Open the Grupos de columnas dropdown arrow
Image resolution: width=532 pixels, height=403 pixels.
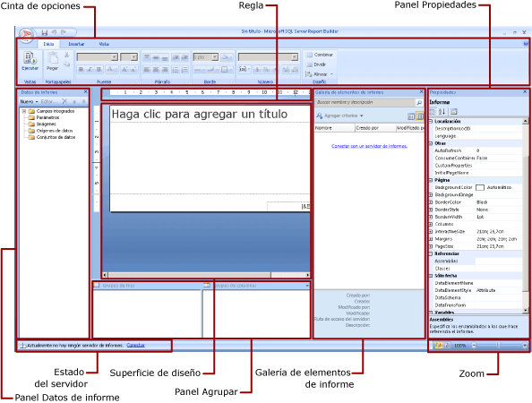coord(306,286)
